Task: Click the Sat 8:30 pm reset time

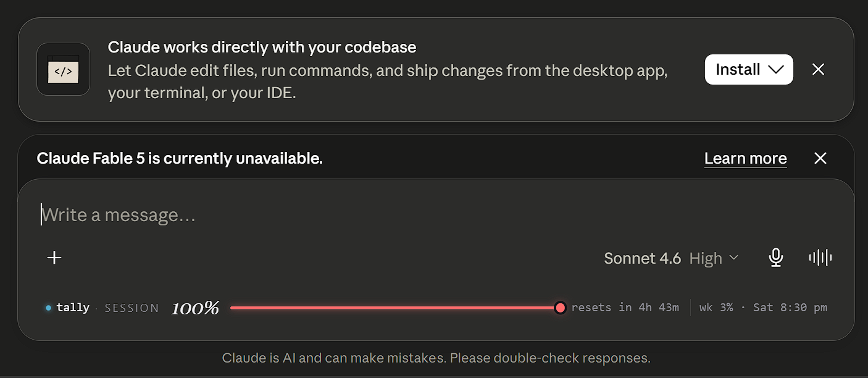Action: click(790, 308)
